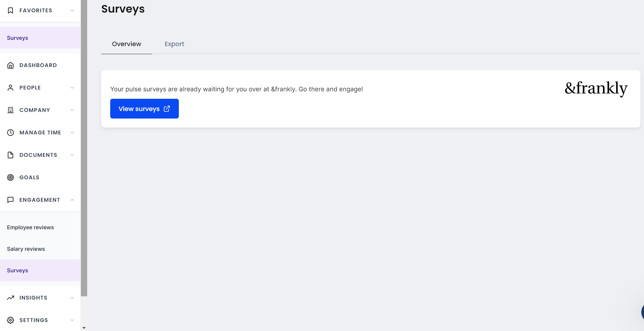Screen dimensions: 644x331
Task: Select the Overview tab
Action: pos(126,44)
